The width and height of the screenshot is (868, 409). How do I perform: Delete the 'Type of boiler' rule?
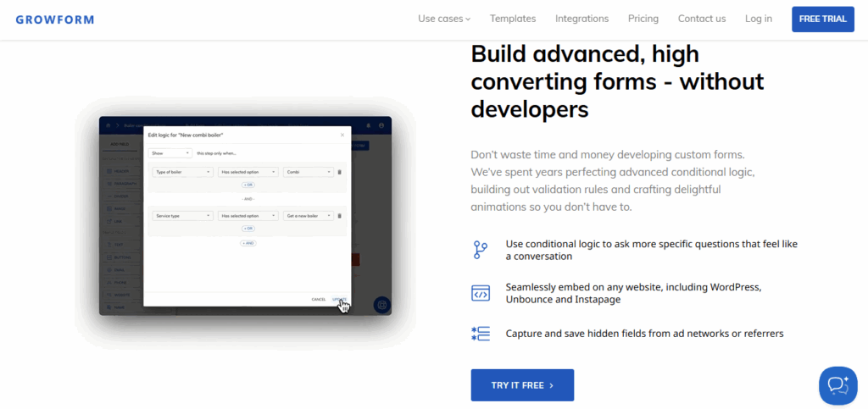tap(340, 172)
